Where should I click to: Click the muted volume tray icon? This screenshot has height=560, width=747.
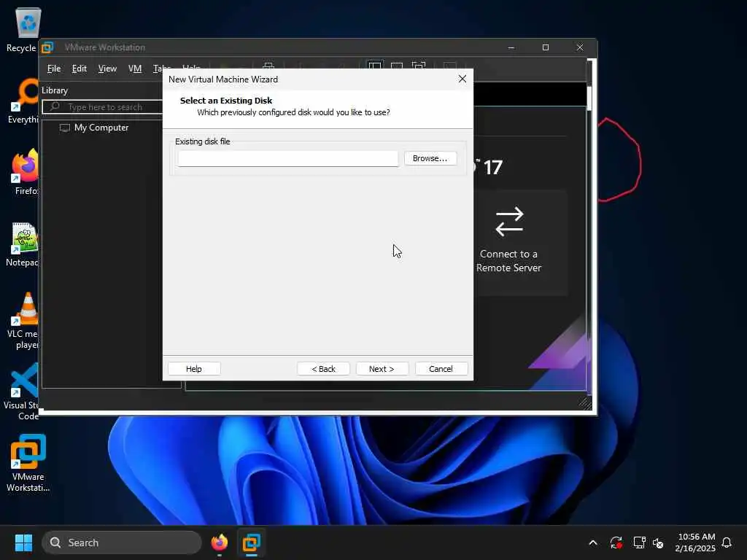point(659,542)
